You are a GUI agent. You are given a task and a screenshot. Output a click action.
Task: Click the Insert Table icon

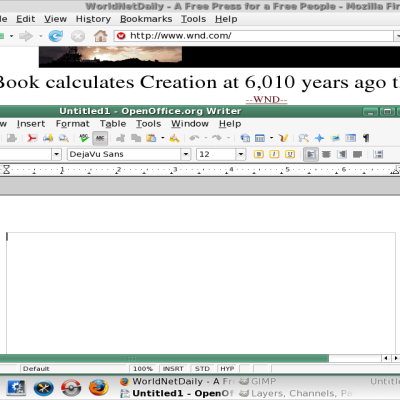coord(260,138)
